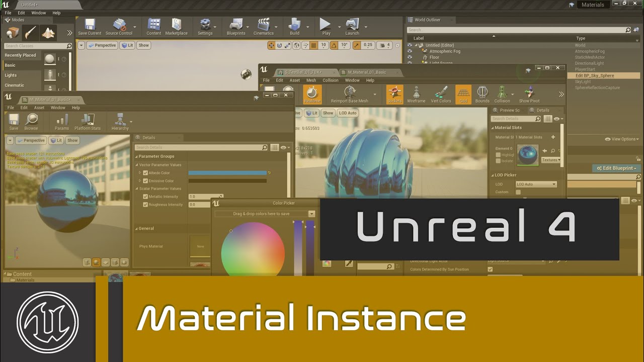Click Browse in material instance editor

[31, 122]
